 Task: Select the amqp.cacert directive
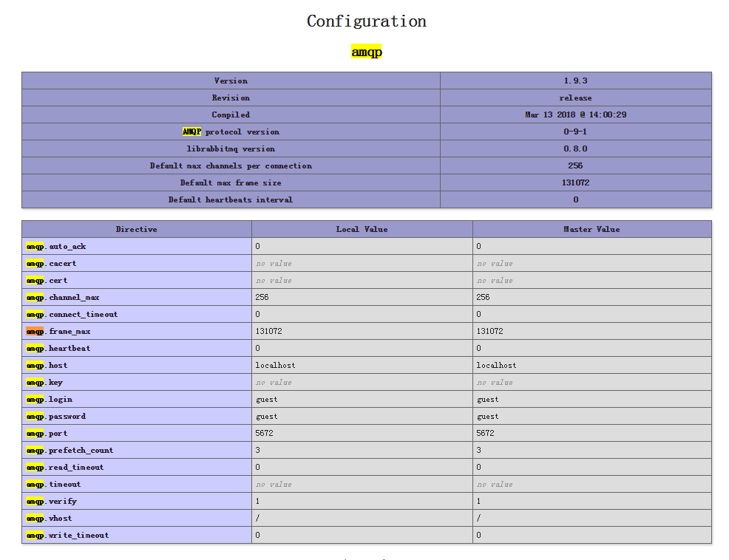click(51, 264)
